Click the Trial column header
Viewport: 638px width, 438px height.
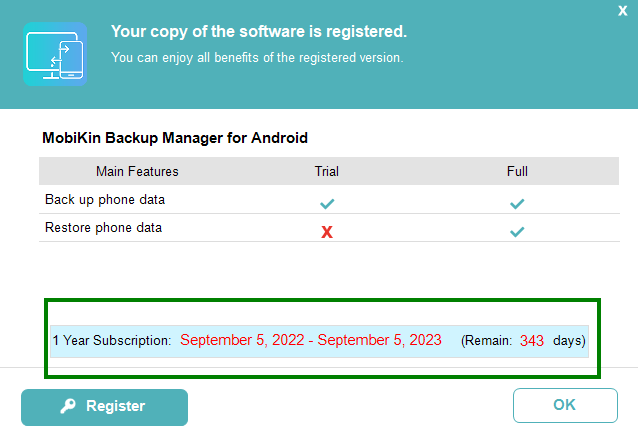tap(327, 171)
